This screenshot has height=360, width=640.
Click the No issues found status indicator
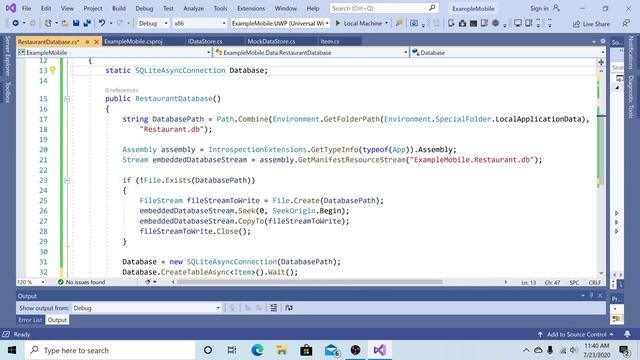click(81, 282)
